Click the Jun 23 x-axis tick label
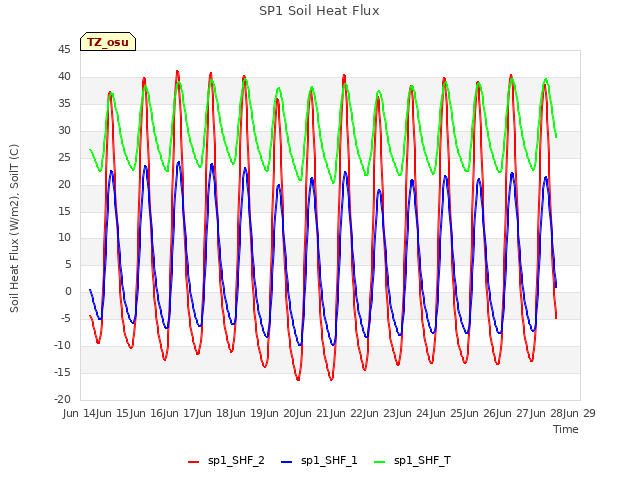 pyautogui.click(x=380, y=413)
